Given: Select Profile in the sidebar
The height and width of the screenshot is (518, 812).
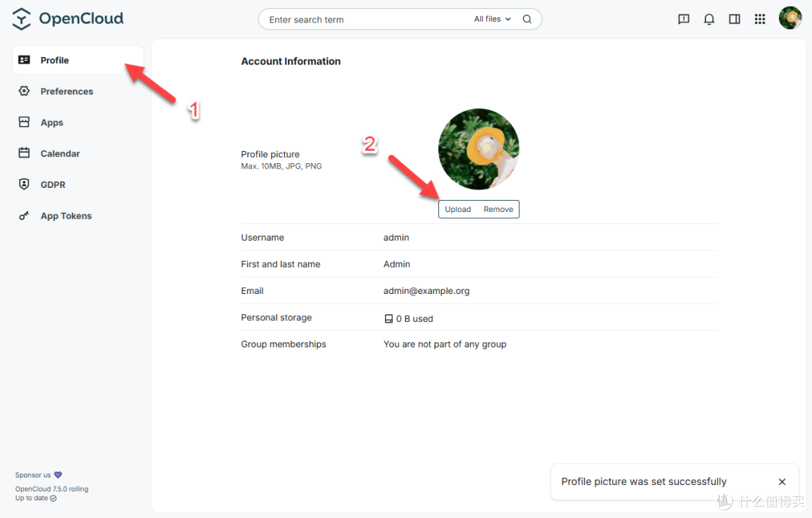Looking at the screenshot, I should [77, 60].
